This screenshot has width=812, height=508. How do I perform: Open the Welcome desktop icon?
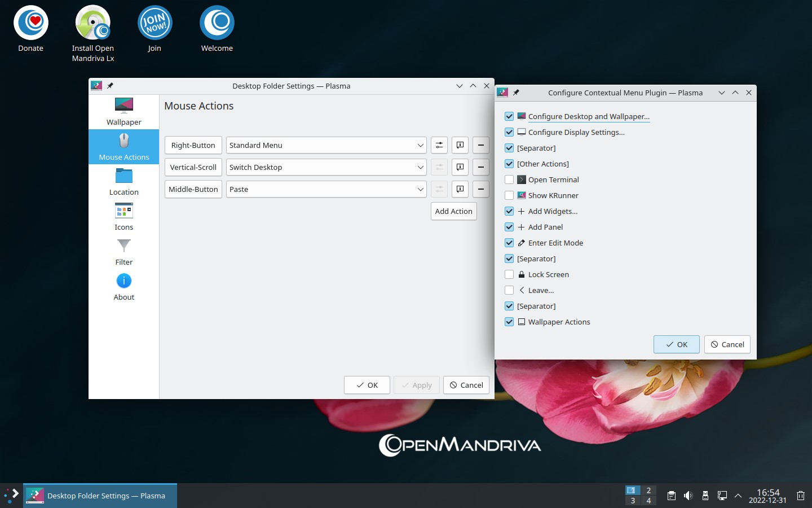tap(217, 29)
